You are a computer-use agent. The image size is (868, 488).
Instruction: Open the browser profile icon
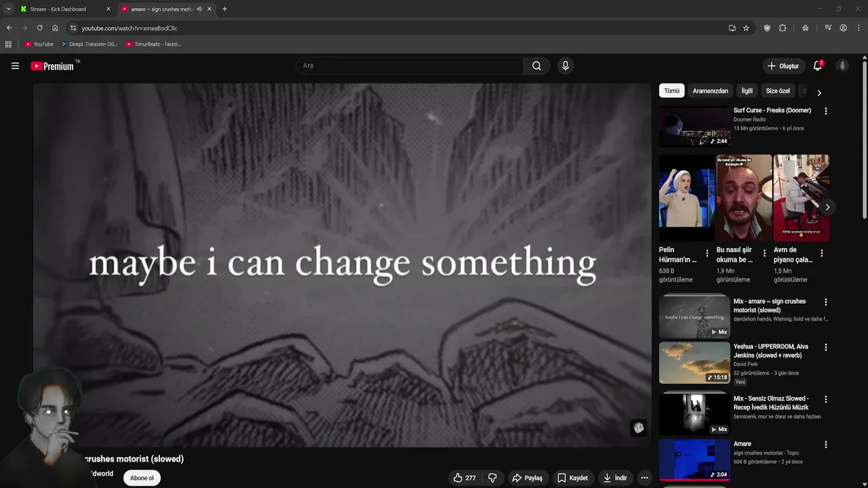[843, 28]
